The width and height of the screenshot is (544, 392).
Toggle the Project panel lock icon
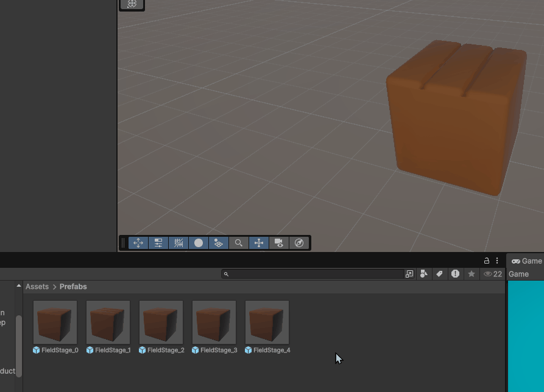pyautogui.click(x=487, y=261)
